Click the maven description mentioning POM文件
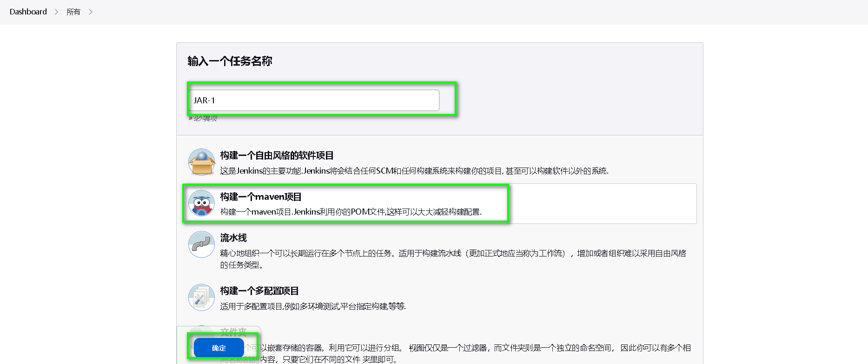Screen dimensions: 868x364 pyautogui.click(x=351, y=212)
